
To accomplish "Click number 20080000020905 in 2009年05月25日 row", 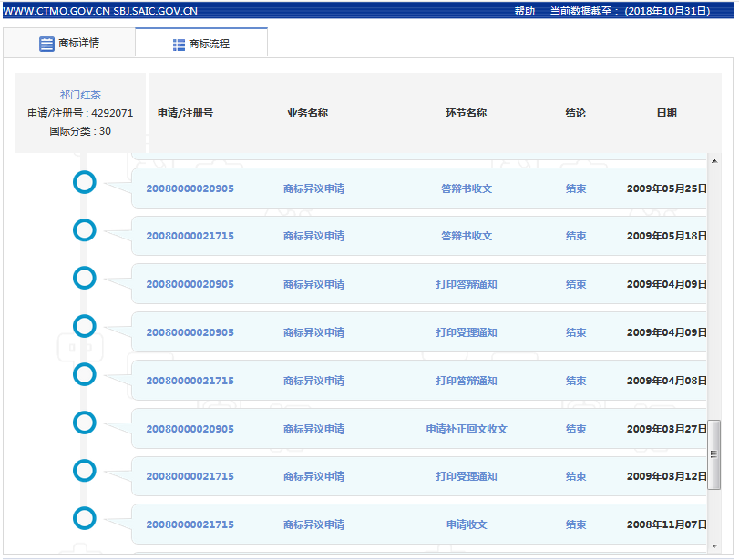I will 190,188.
